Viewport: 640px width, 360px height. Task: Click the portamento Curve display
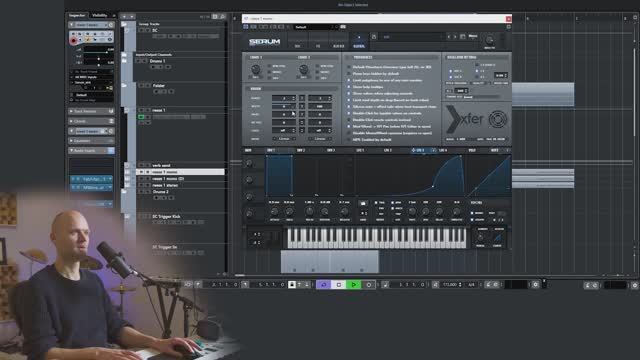click(498, 238)
